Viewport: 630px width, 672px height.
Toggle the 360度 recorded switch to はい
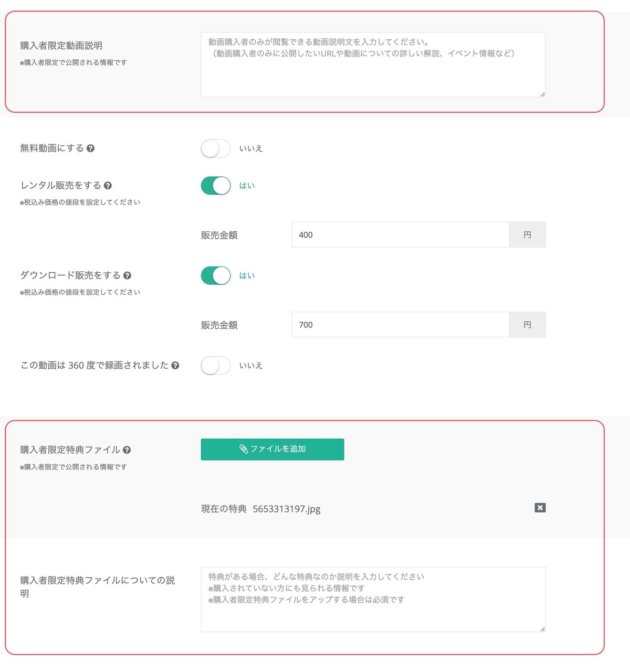coord(215,365)
